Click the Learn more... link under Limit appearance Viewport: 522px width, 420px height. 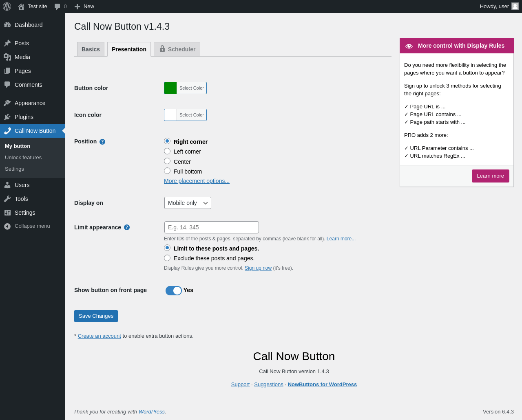[341, 239]
